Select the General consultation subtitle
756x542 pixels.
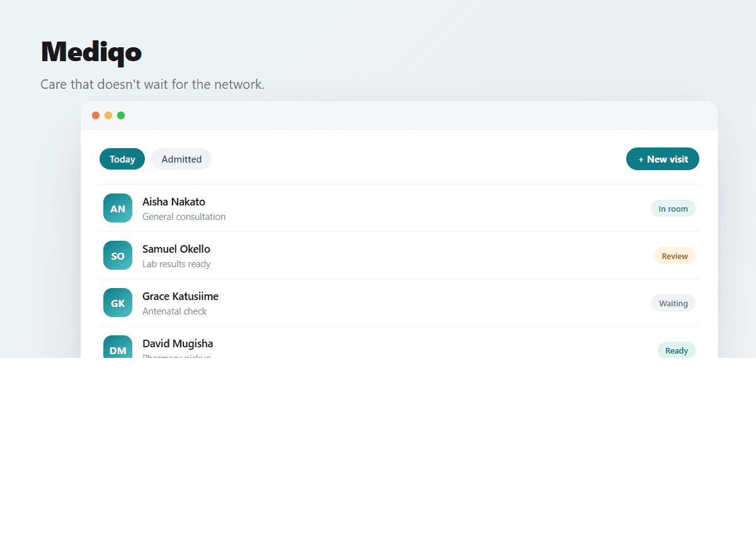[x=184, y=217]
